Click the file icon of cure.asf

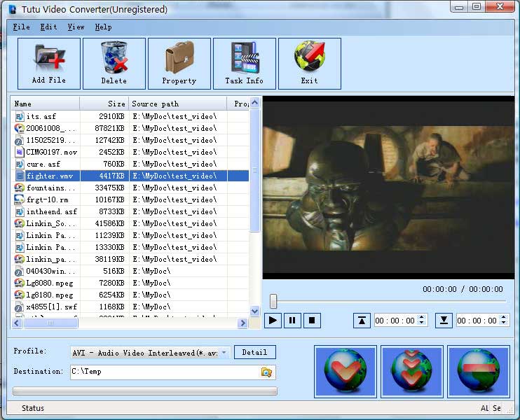pyautogui.click(x=19, y=164)
